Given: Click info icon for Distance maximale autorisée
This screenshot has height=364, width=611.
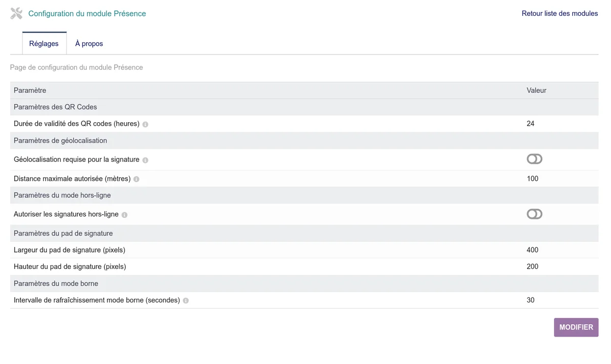Looking at the screenshot, I should click(x=136, y=179).
